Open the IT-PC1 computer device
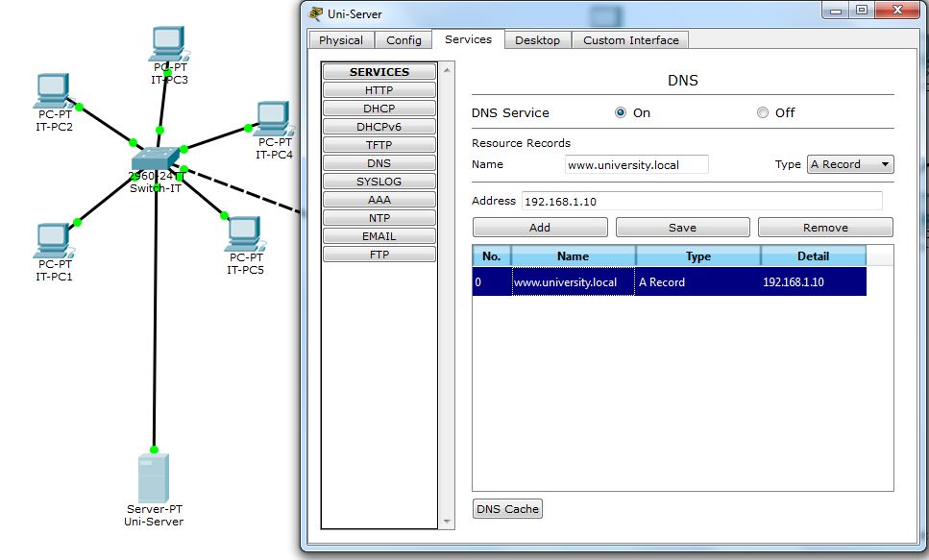The height and width of the screenshot is (560, 929). click(54, 240)
